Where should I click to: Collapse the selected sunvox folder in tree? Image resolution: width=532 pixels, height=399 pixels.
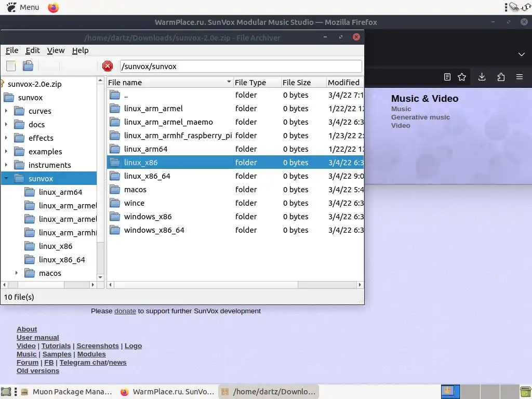point(6,178)
